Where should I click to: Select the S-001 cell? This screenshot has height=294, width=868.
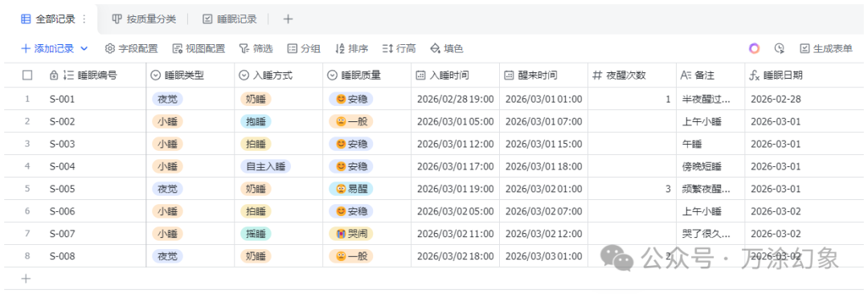95,99
